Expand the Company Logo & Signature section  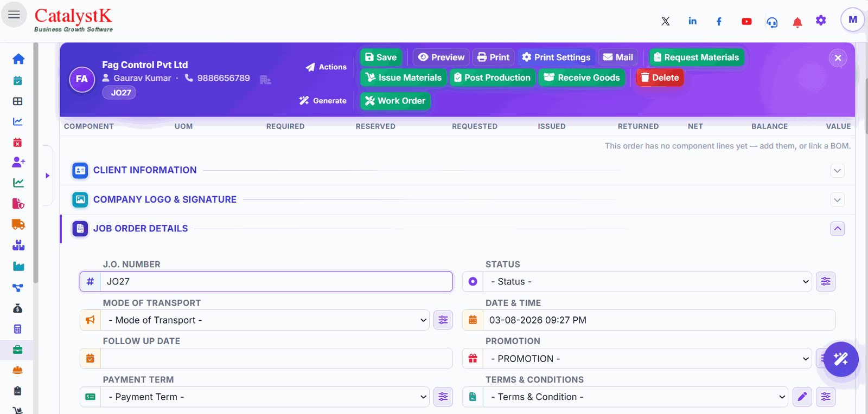click(x=838, y=200)
